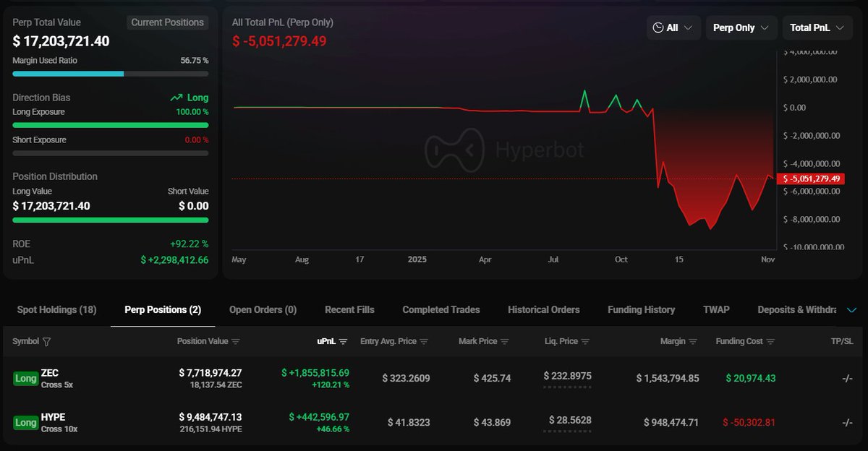This screenshot has width=868, height=451.
Task: Click the Current Positions button
Action: coord(168,22)
